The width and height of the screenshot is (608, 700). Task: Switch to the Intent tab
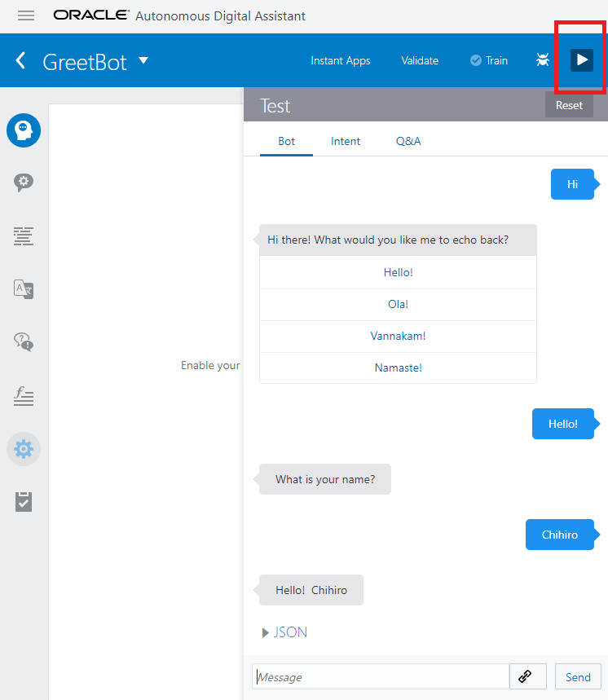click(x=346, y=142)
